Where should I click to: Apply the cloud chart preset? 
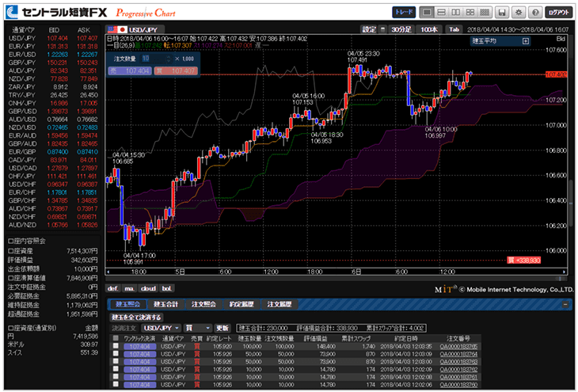pyautogui.click(x=149, y=288)
